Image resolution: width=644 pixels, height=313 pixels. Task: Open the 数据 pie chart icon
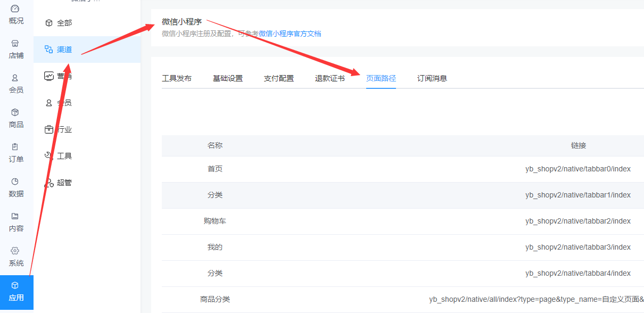pyautogui.click(x=15, y=181)
